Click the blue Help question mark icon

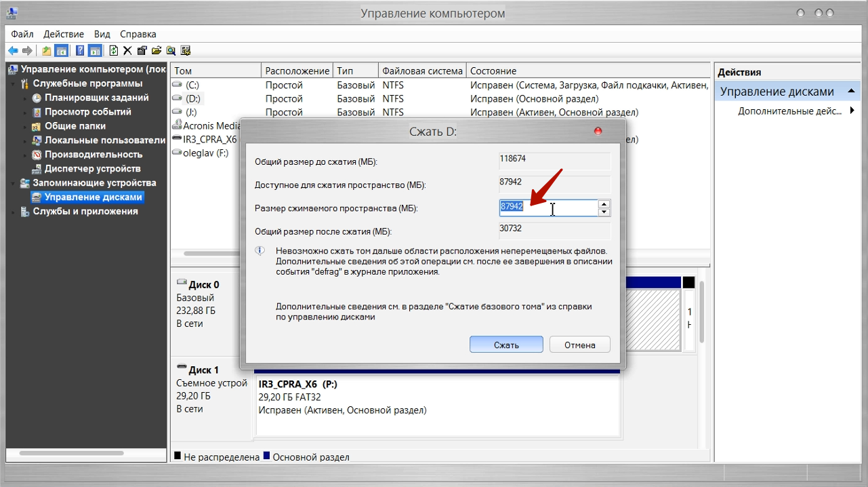tap(80, 51)
